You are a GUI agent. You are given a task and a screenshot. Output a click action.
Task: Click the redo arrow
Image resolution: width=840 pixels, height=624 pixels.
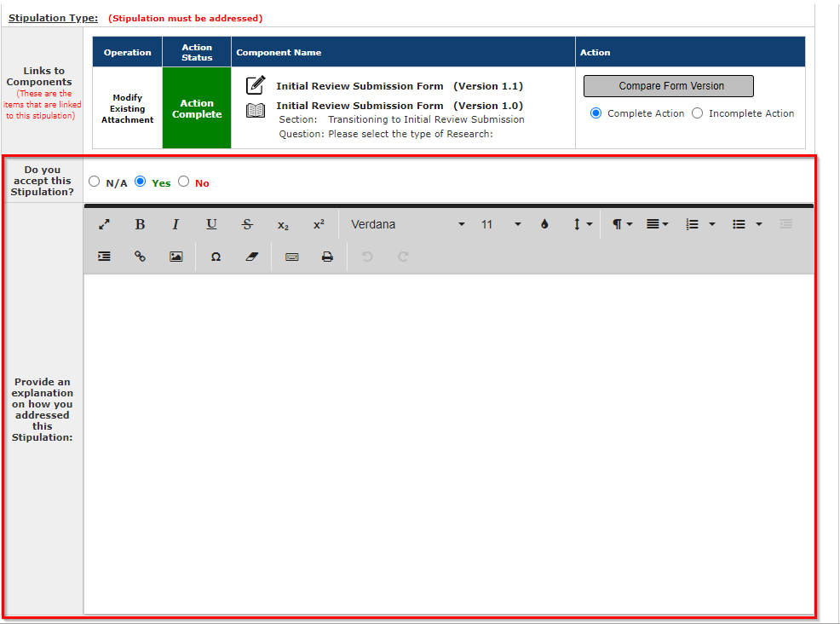404,257
